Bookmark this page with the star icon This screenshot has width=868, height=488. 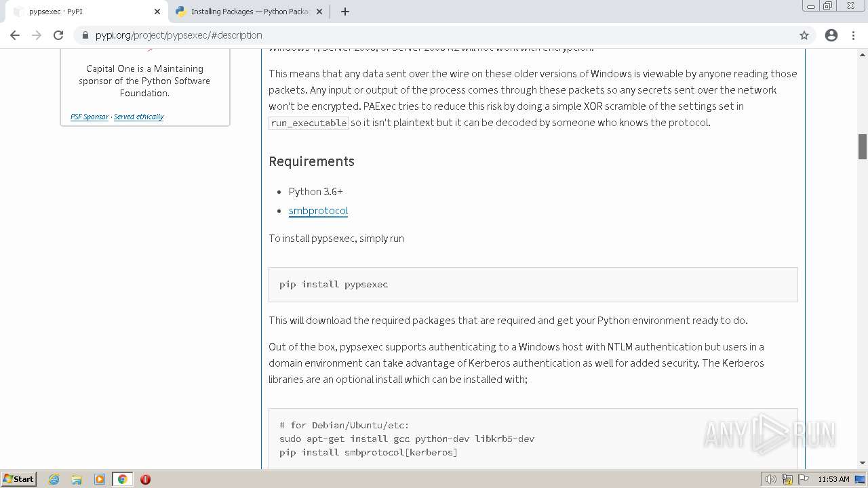pyautogui.click(x=804, y=35)
